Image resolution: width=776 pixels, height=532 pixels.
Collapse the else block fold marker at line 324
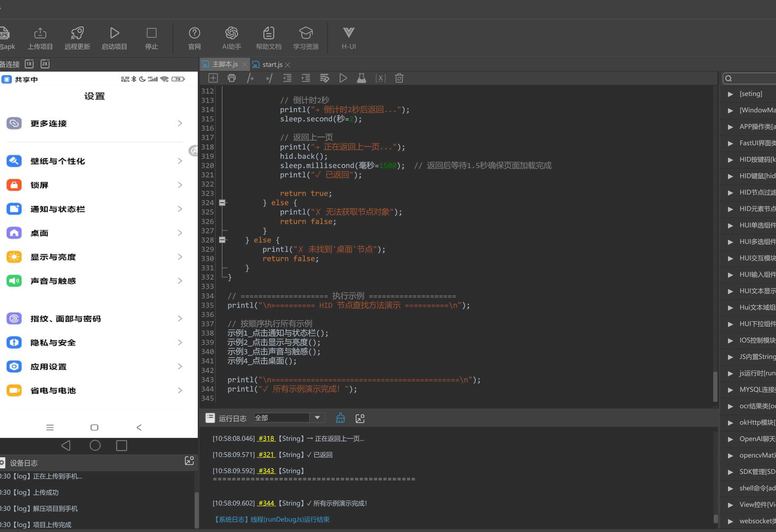[222, 203]
